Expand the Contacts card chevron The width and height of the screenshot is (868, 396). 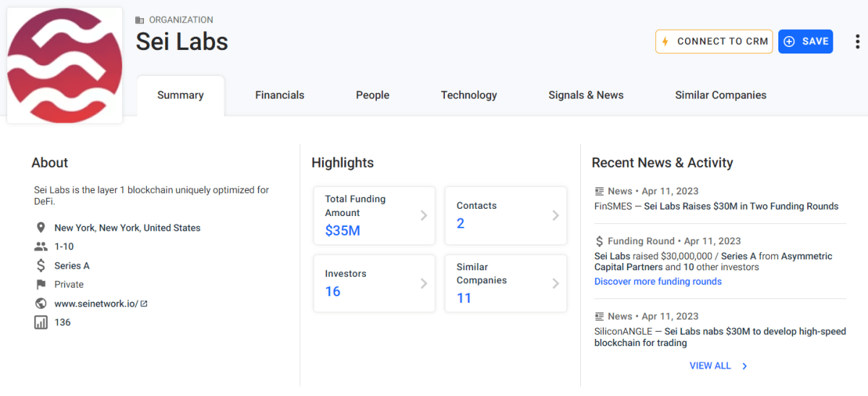click(556, 215)
